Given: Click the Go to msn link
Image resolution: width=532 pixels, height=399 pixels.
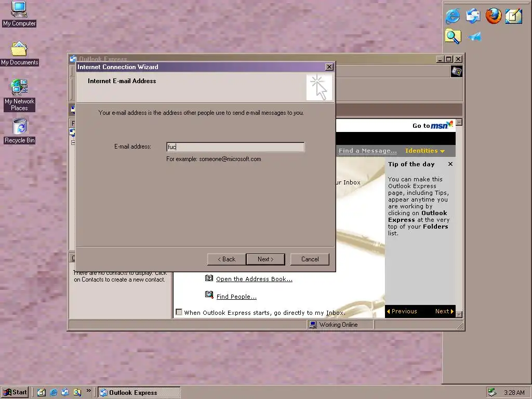Looking at the screenshot, I should 433,125.
